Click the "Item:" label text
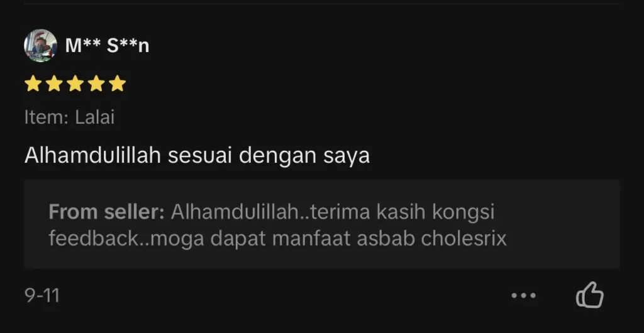This screenshot has height=333, width=644. coord(47,117)
